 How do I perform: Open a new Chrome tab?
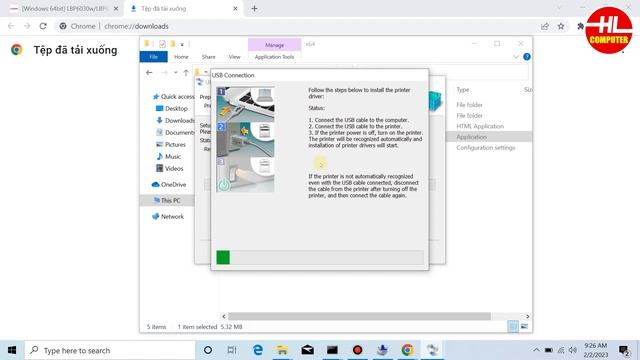tap(254, 9)
